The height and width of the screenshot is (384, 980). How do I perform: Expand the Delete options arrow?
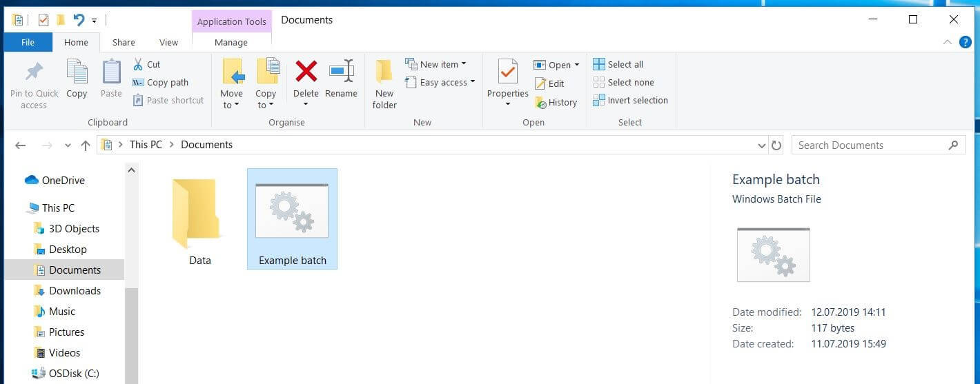pyautogui.click(x=306, y=104)
